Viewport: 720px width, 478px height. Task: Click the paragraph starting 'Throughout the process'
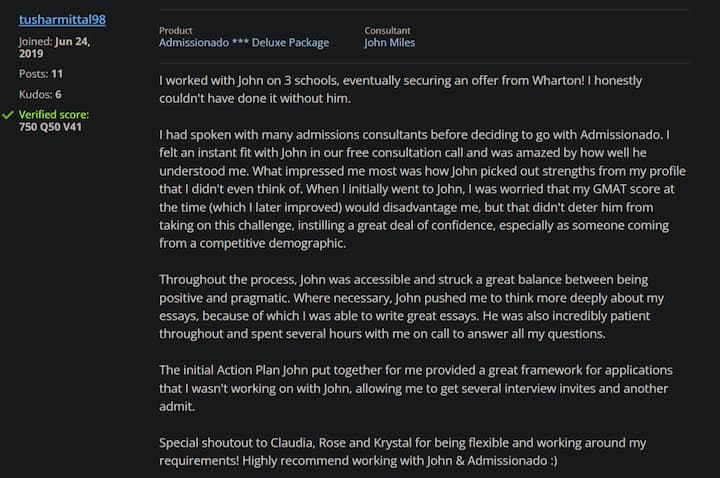(x=411, y=306)
